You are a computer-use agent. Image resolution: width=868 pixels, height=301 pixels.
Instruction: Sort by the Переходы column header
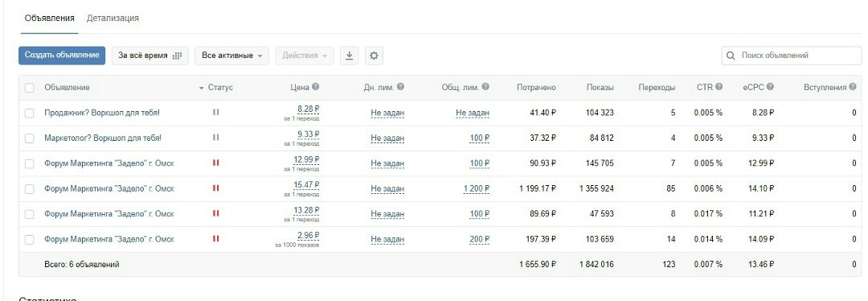pos(657,88)
